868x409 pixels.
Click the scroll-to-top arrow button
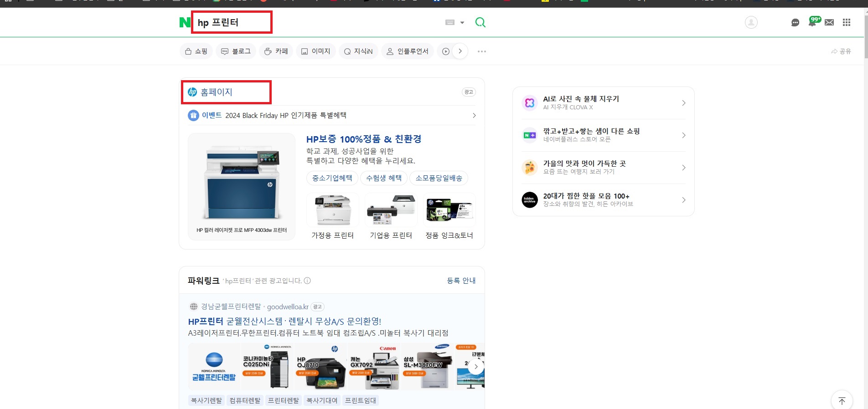[842, 401]
